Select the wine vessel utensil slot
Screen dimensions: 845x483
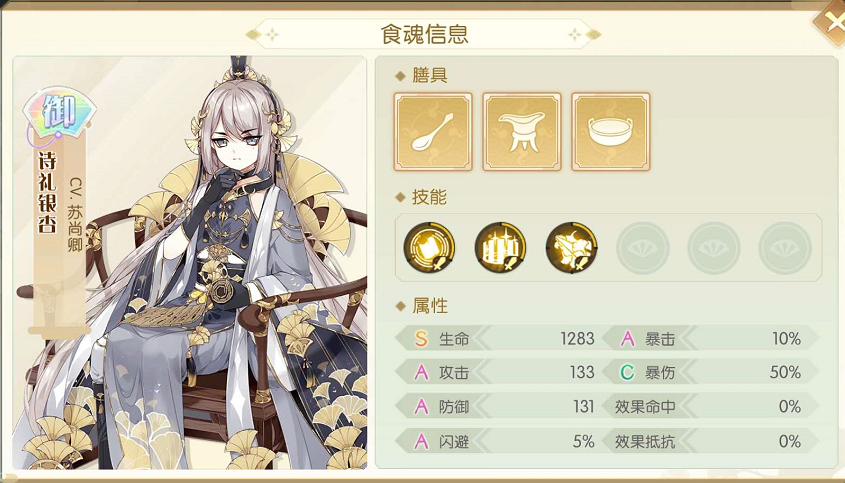[522, 132]
